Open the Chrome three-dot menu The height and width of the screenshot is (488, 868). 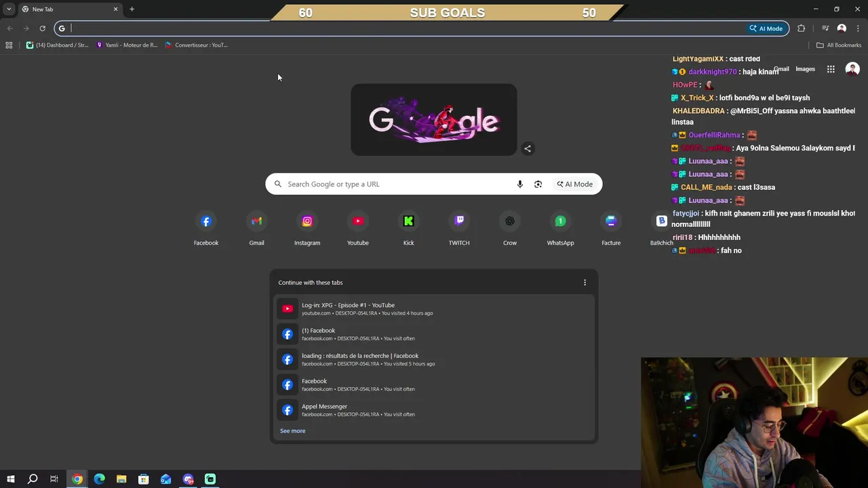coord(858,28)
